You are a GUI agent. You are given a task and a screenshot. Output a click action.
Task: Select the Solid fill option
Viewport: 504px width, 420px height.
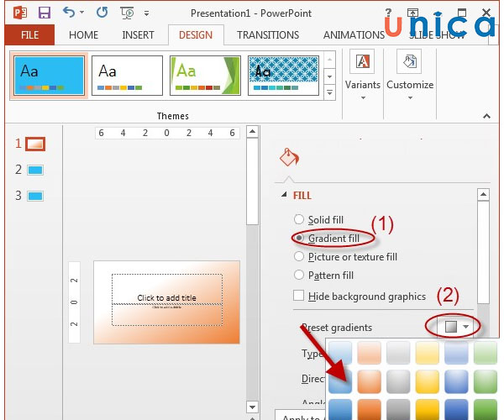(x=319, y=220)
